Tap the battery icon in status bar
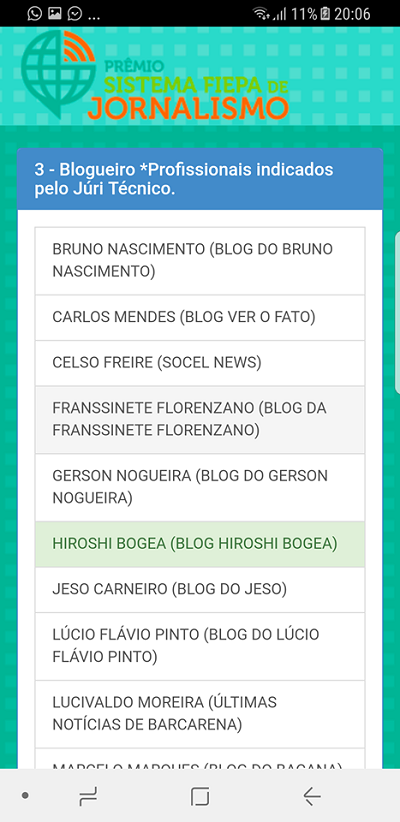The height and width of the screenshot is (822, 400). click(325, 14)
